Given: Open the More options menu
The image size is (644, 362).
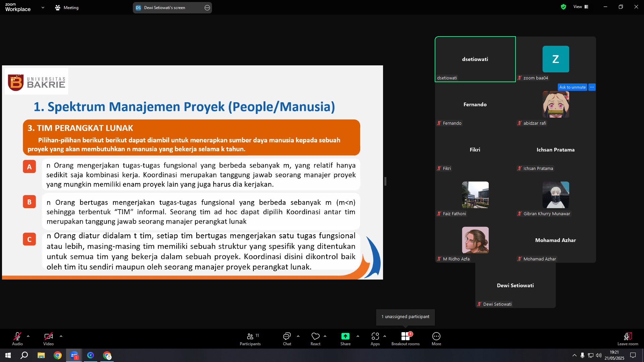Looking at the screenshot, I should [x=436, y=339].
